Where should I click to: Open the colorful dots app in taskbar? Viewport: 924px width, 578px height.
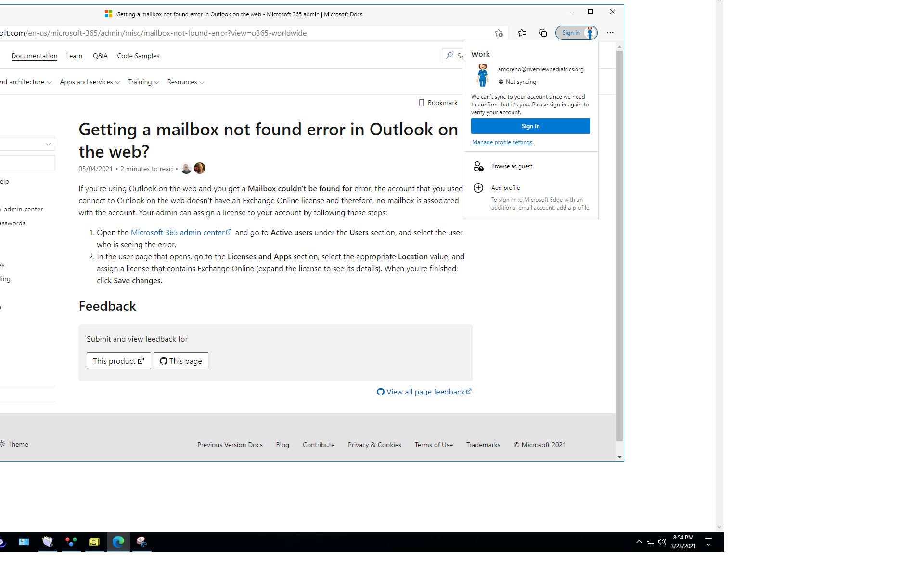coord(71,542)
